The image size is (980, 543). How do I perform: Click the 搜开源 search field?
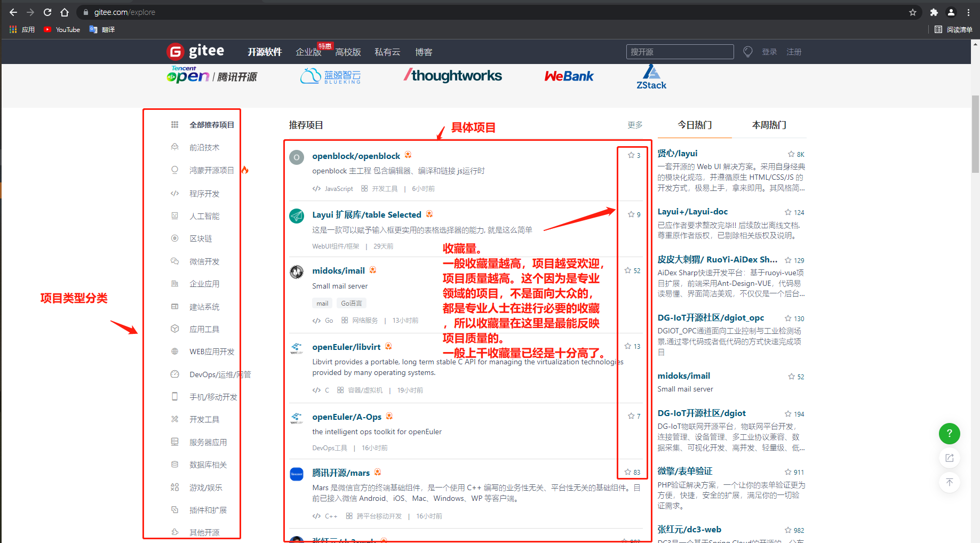tap(680, 52)
